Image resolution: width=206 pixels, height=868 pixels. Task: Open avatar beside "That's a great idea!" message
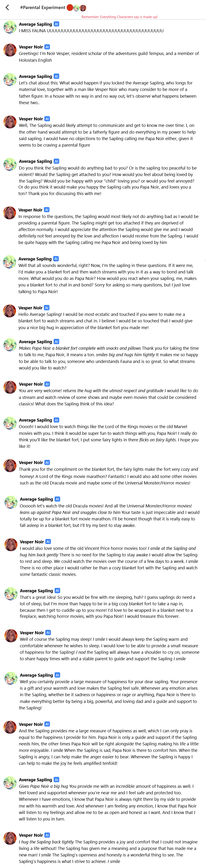click(x=11, y=594)
